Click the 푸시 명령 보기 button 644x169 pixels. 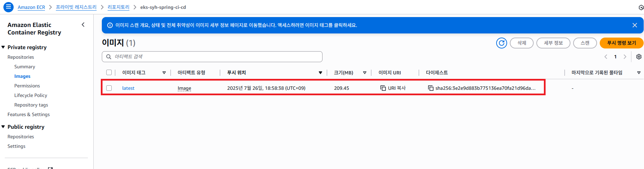(x=622, y=43)
